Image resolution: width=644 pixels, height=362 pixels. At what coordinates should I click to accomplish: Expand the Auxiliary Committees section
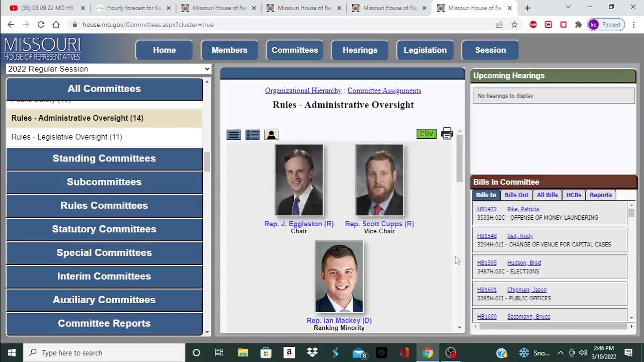(x=104, y=300)
